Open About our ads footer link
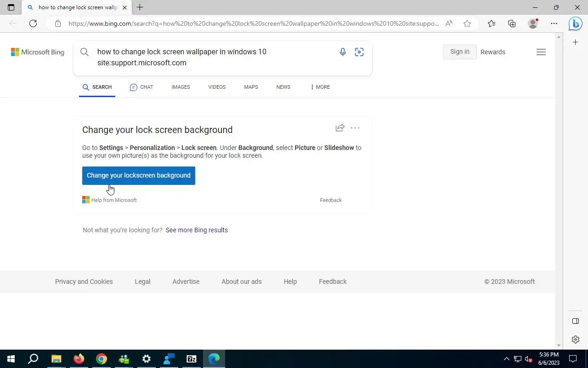Screen dimensions: 588x368 point(242,282)
